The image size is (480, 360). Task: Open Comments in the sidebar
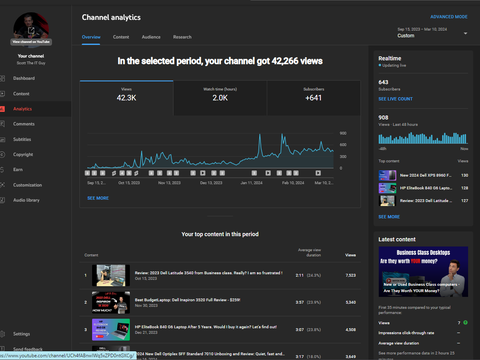24,124
